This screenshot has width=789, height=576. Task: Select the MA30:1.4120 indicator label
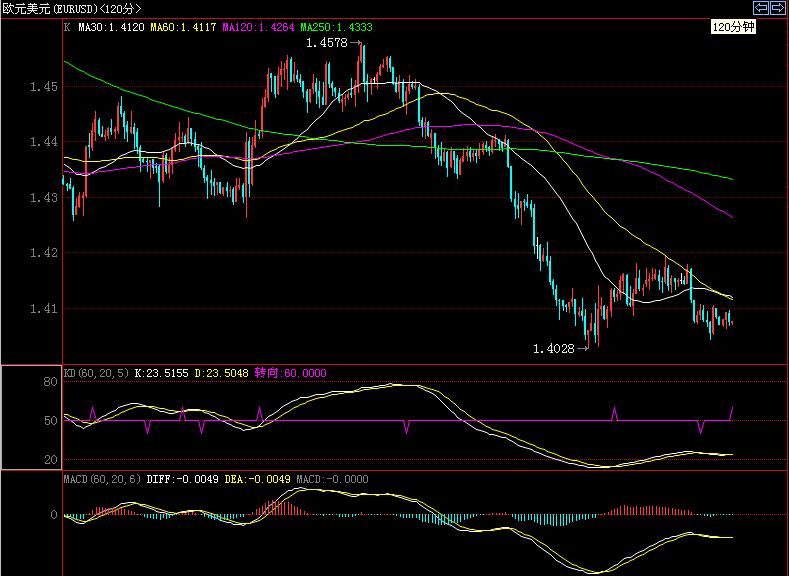point(111,27)
